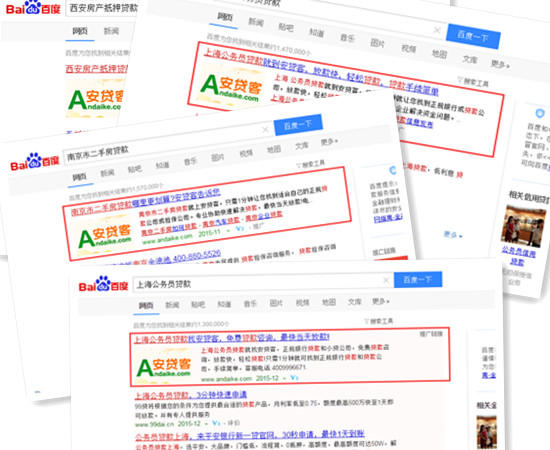Expand 更多» in 上海公务员贷款 window

(x=381, y=301)
